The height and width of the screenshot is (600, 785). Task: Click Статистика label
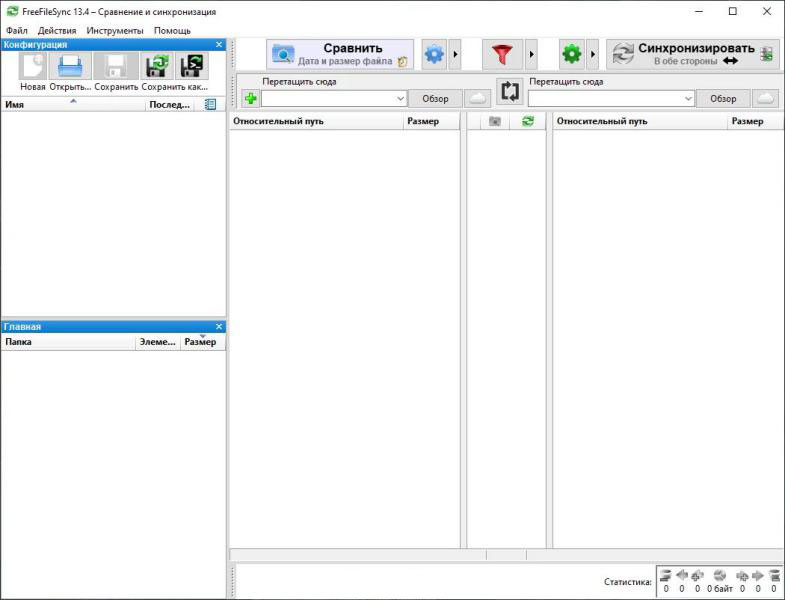[627, 582]
